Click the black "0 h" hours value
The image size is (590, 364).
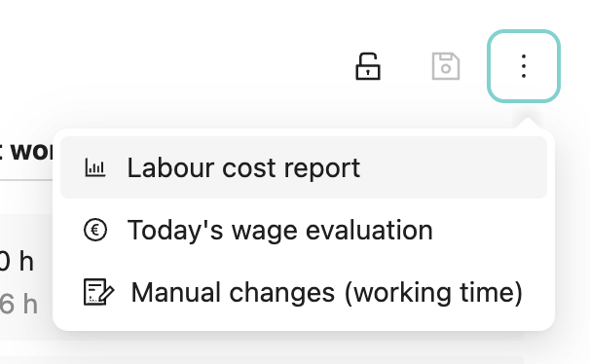point(17,262)
